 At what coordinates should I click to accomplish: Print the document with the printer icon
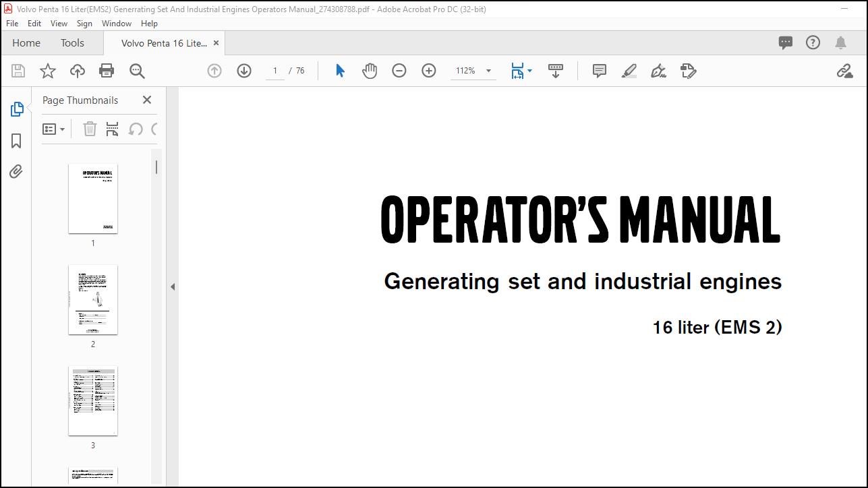pyautogui.click(x=107, y=71)
